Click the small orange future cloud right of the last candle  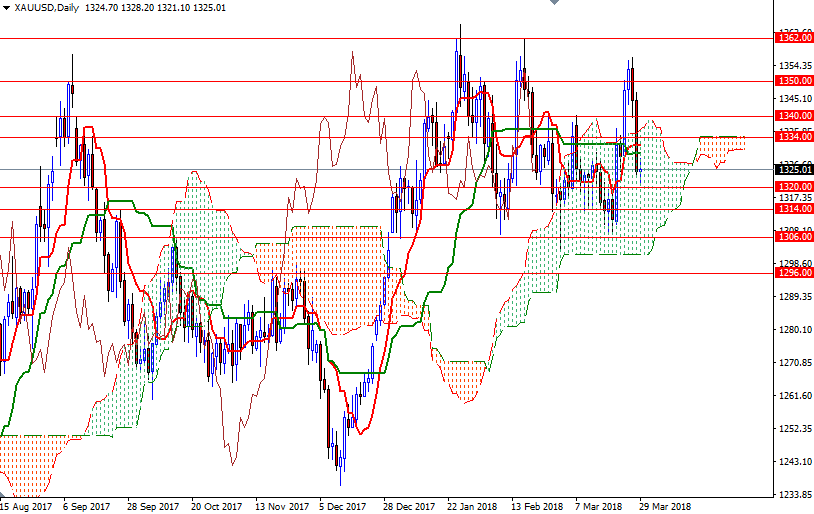(720, 148)
